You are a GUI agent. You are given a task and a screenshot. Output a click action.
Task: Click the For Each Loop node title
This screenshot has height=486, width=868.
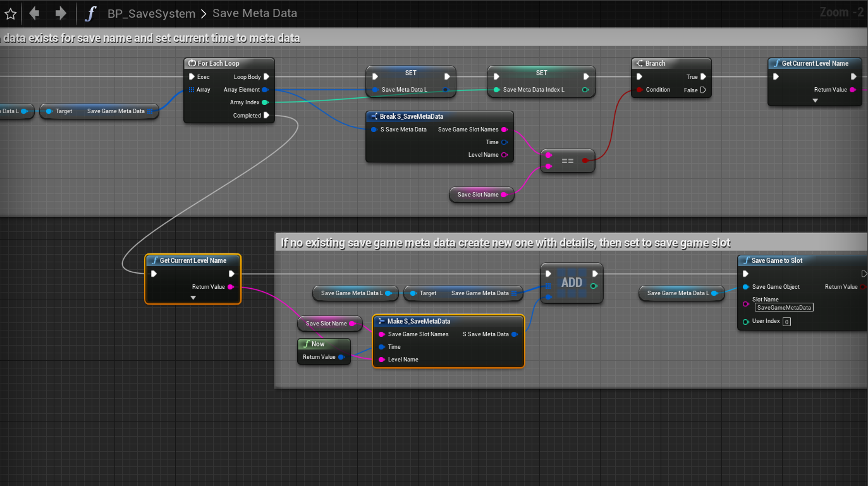(218, 63)
